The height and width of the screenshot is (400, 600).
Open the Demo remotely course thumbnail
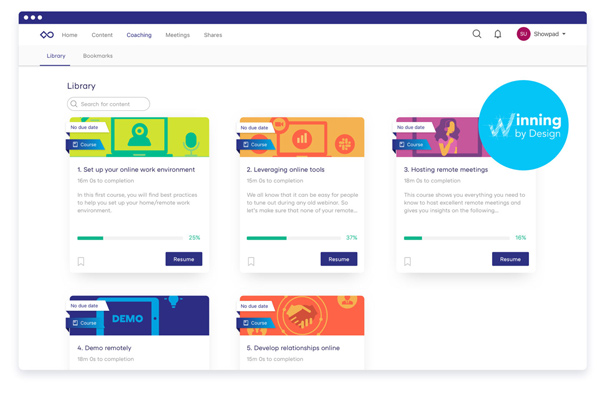coord(139,315)
